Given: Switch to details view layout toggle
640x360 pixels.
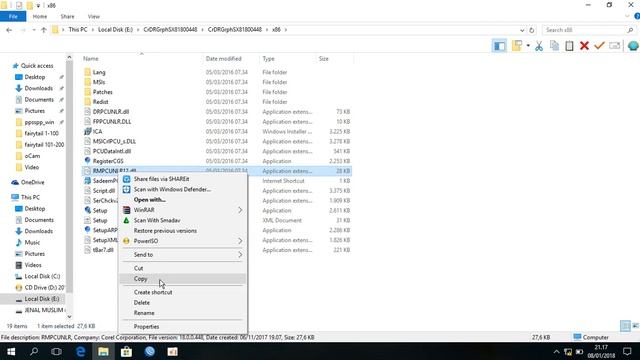Looking at the screenshot, I should [625, 326].
